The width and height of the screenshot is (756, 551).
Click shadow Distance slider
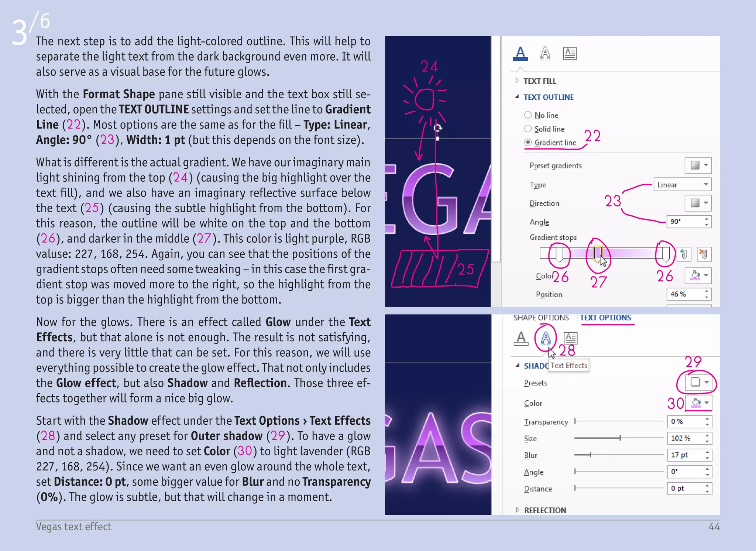pyautogui.click(x=619, y=488)
